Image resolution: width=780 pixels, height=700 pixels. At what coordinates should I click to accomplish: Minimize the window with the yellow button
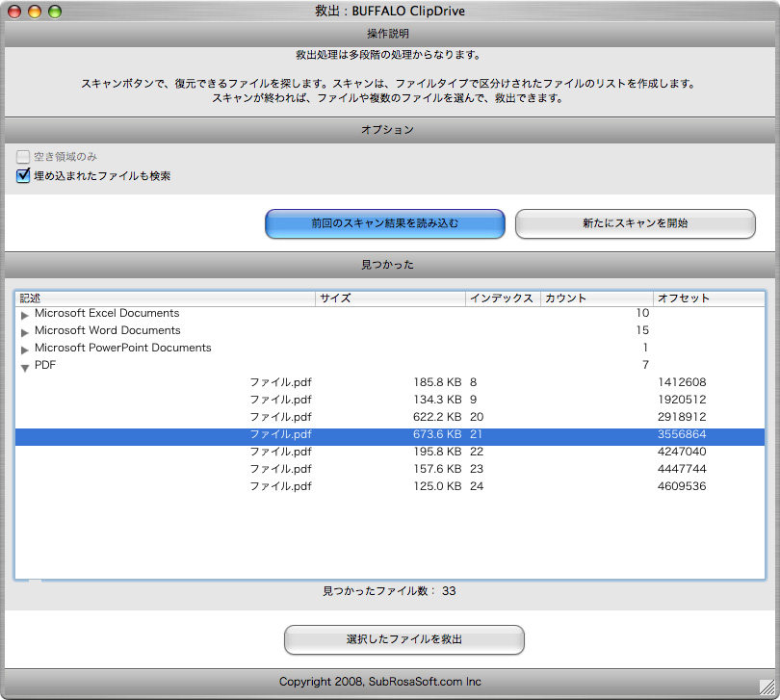click(x=35, y=11)
